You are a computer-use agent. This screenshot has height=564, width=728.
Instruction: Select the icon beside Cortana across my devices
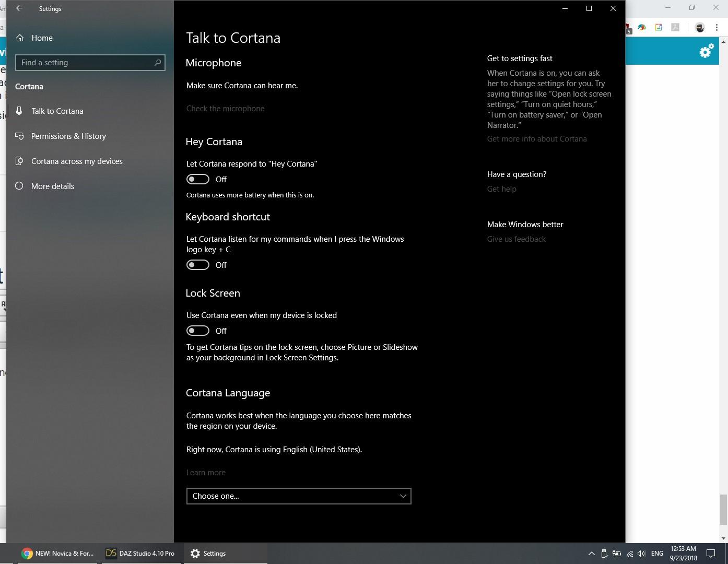pos(19,161)
